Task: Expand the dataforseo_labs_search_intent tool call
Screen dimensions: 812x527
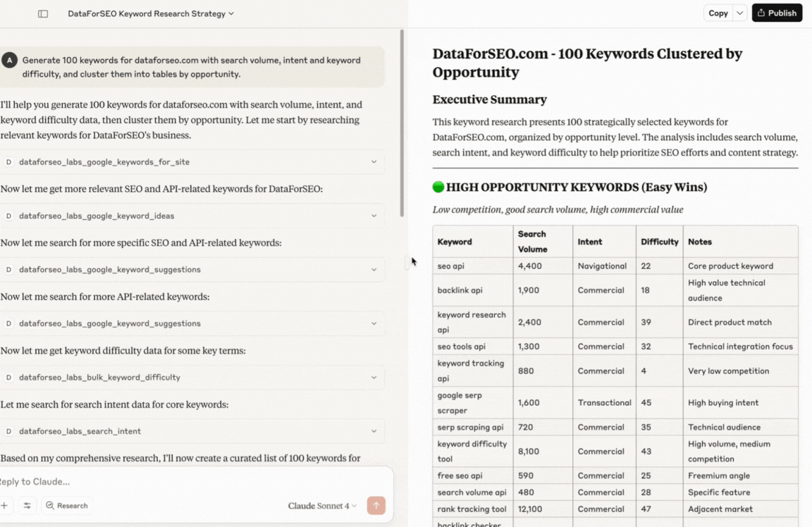Action: (192, 431)
